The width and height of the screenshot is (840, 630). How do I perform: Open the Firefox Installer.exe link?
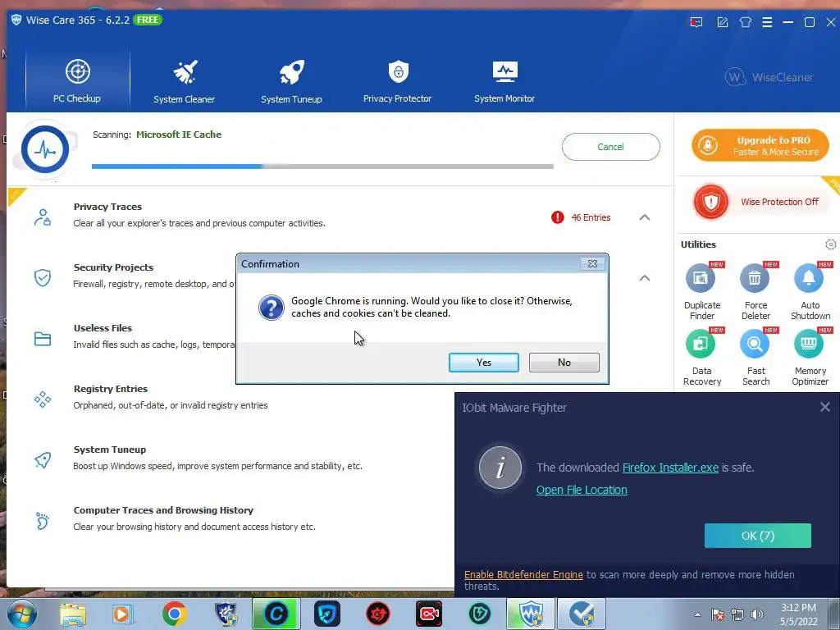coord(670,468)
